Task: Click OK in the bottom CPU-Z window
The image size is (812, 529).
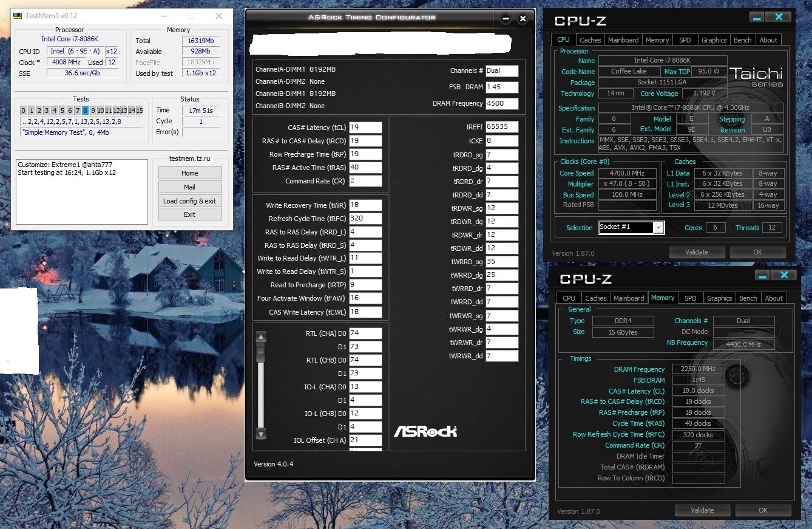Action: (763, 510)
